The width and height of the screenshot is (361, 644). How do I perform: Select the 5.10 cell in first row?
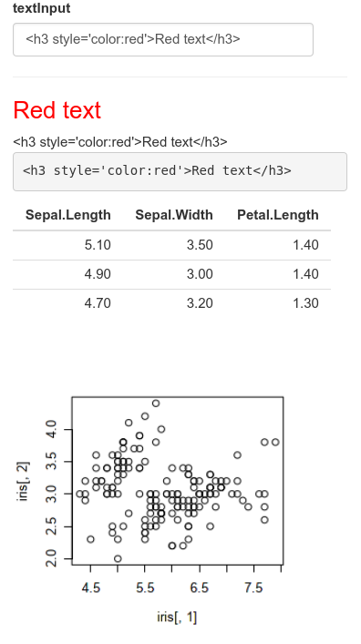tap(98, 245)
